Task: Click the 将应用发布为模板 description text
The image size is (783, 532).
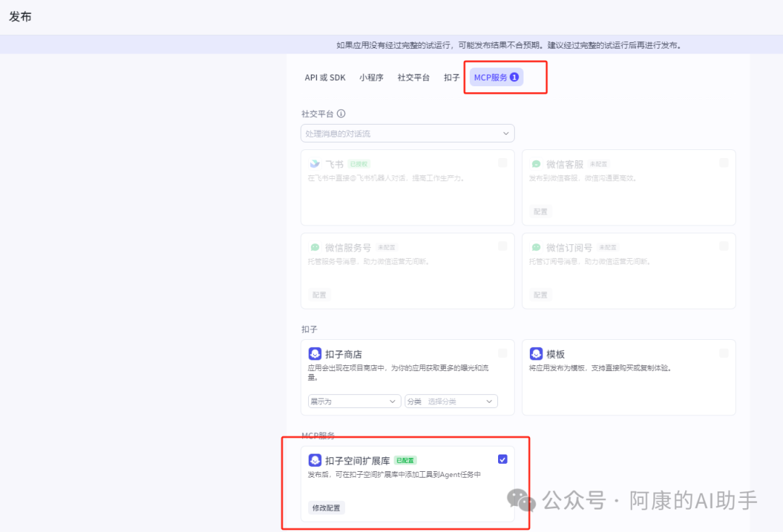Action: point(600,368)
